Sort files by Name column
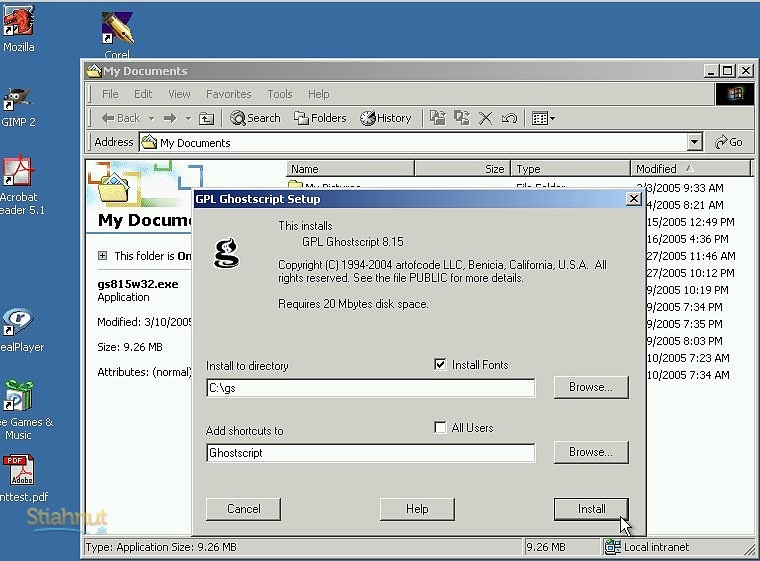This screenshot has width=760, height=561. pos(350,169)
